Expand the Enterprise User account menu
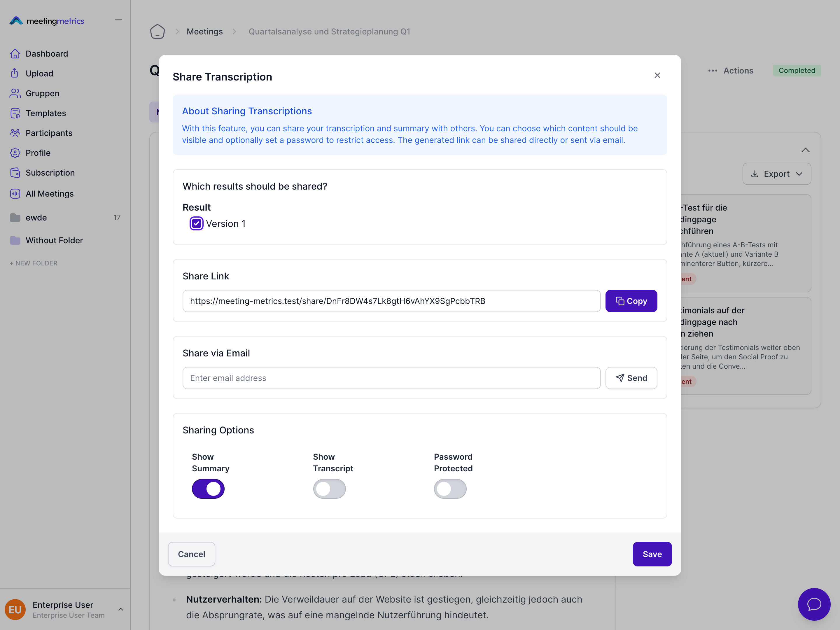 click(x=120, y=609)
